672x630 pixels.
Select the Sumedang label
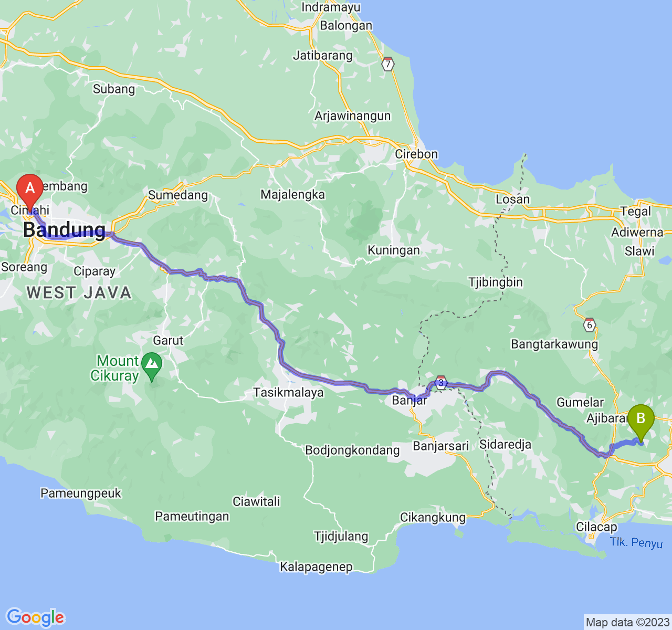tap(178, 195)
